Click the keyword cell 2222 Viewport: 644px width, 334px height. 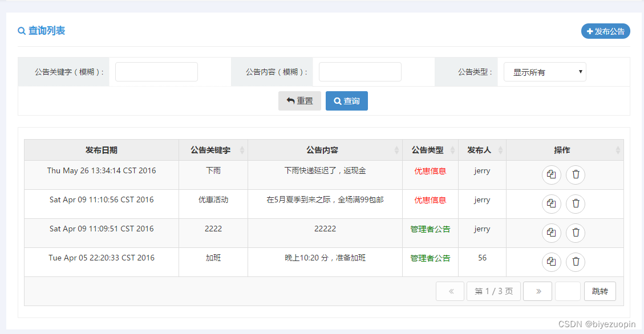click(213, 229)
